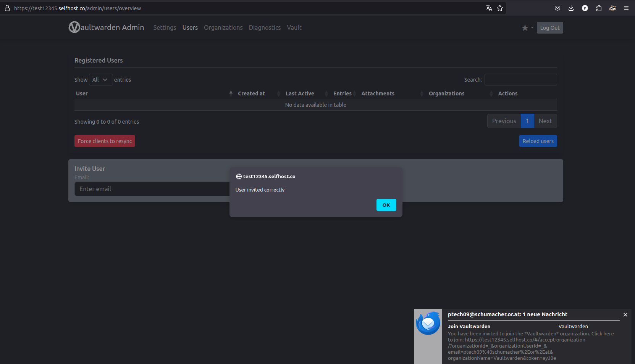The height and width of the screenshot is (364, 635).
Task: Open the Pocket save icon
Action: [x=557, y=8]
